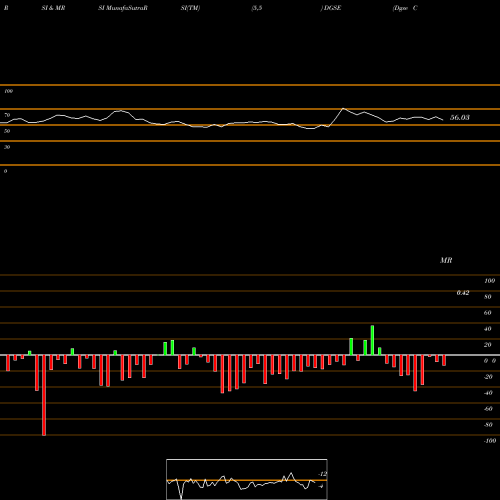The width and height of the screenshot is (500, 500).
Task: Click the RSI axis 70 label
Action: (7, 115)
